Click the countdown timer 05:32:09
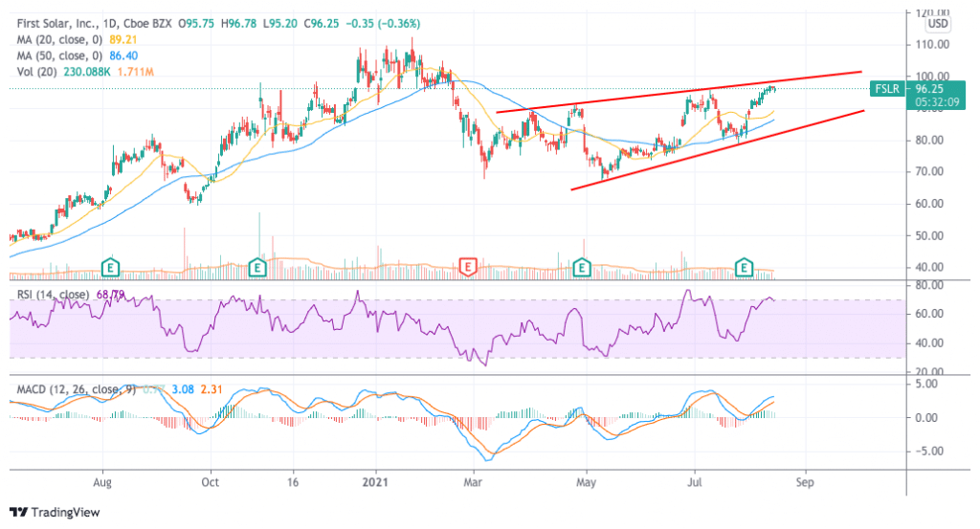The height and width of the screenshot is (529, 980). [936, 101]
